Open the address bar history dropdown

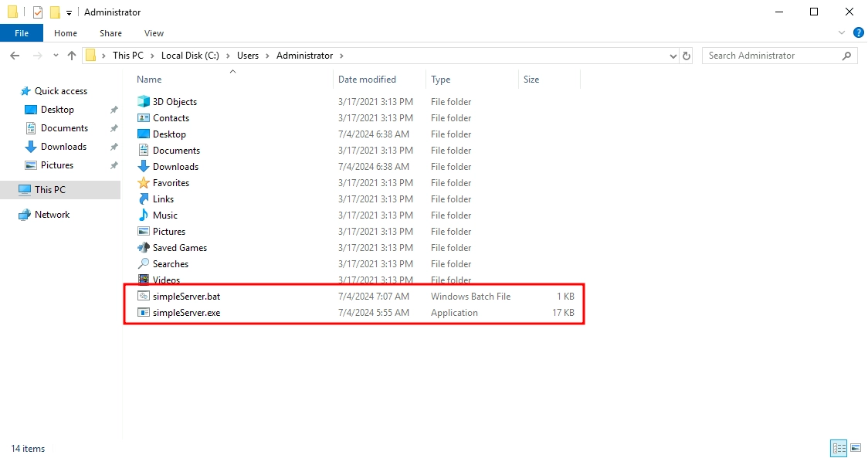click(x=673, y=56)
